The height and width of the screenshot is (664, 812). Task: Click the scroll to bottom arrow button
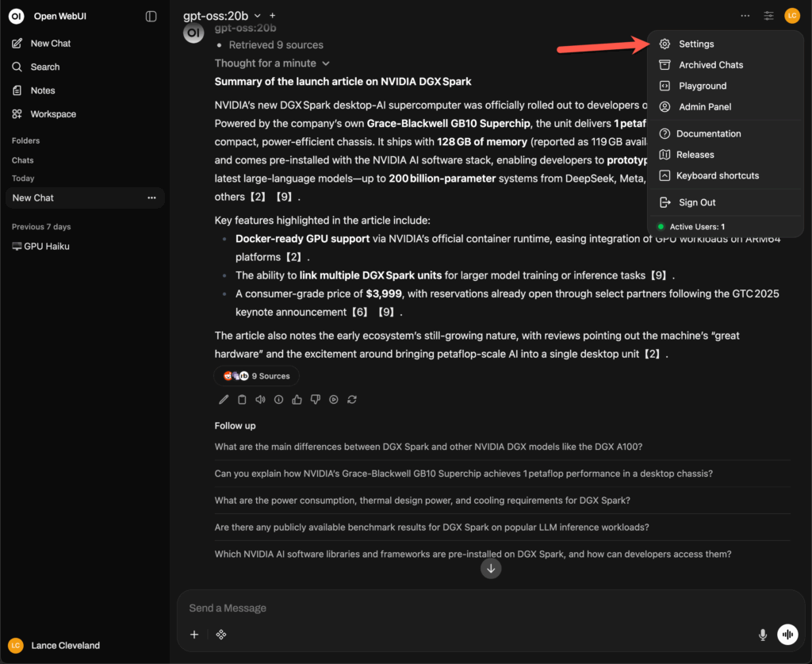coord(491,568)
